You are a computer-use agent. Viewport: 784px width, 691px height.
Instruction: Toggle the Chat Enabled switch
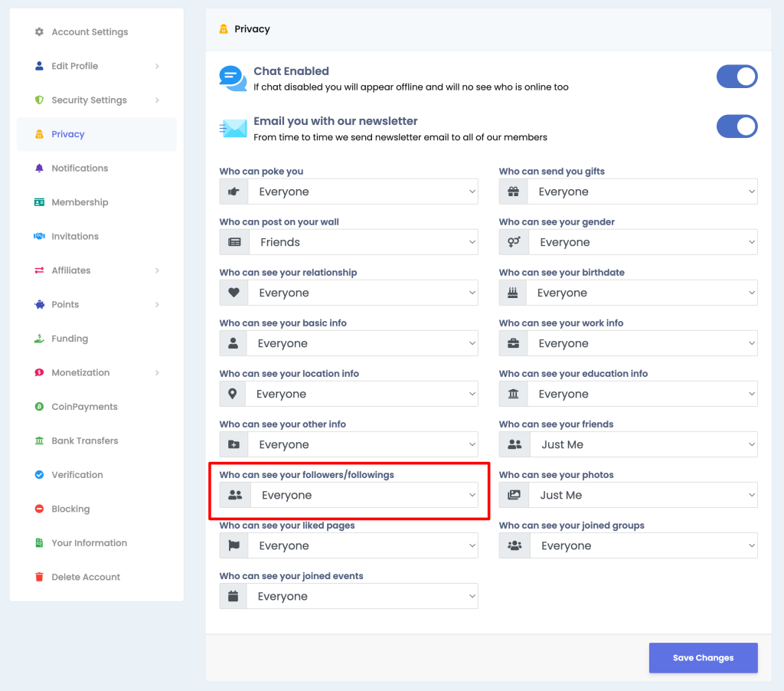click(737, 77)
